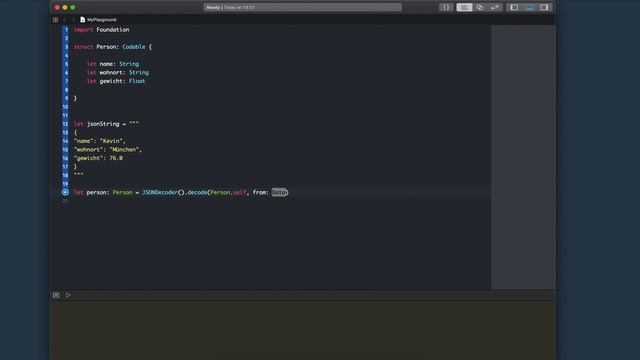Click the empty debug console area
Image resolution: width=640 pixels, height=360 pixels.
(302, 331)
